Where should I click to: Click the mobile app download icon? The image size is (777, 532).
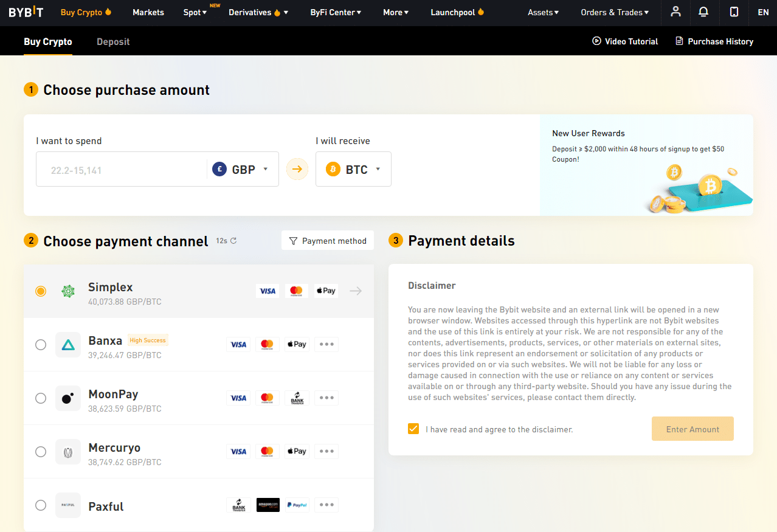(734, 12)
